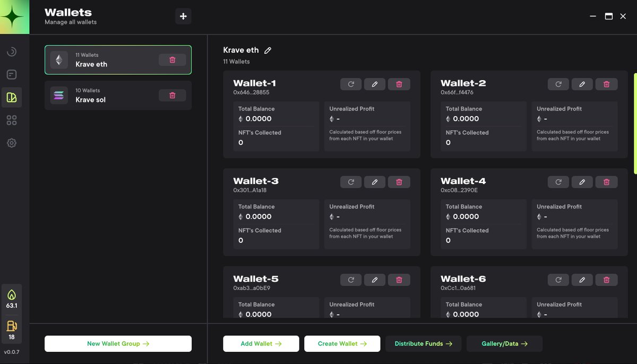
Task: Click the Krave eth heading in main panel
Action: (x=241, y=50)
